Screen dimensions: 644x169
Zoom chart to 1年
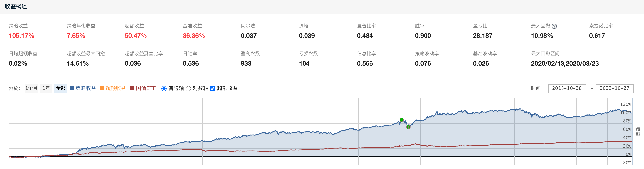tap(46, 88)
